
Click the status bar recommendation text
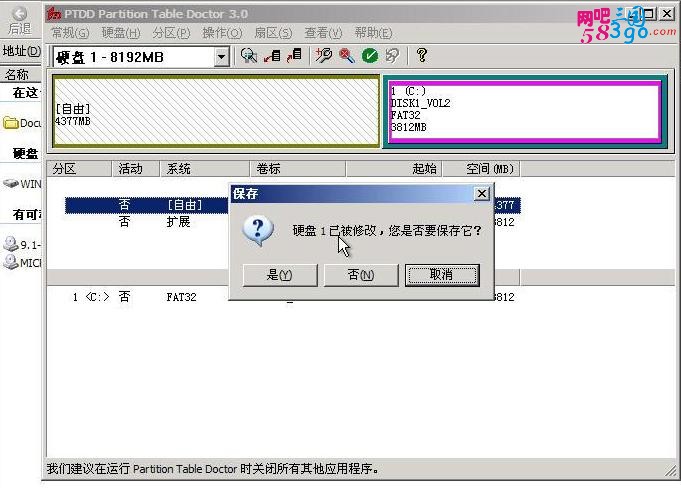[x=213, y=468]
